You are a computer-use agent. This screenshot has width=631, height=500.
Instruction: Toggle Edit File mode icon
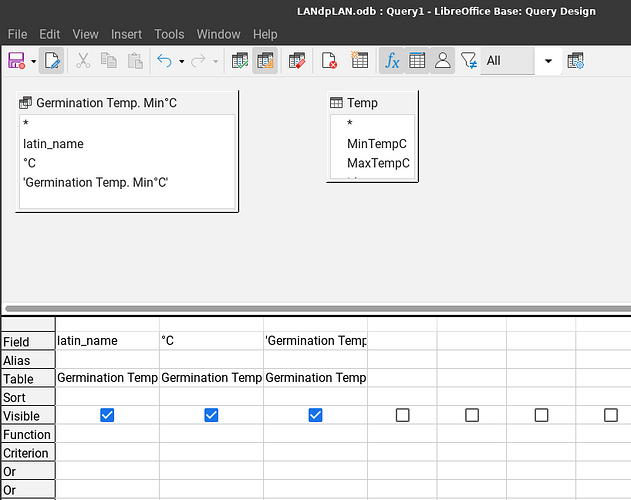coord(52,61)
